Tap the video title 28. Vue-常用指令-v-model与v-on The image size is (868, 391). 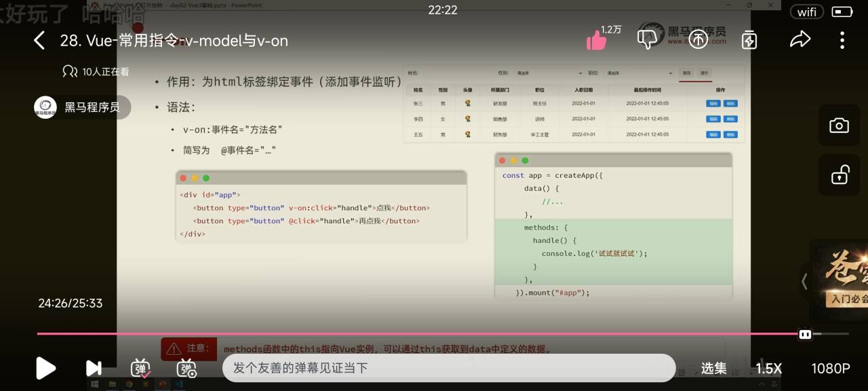[x=174, y=41]
